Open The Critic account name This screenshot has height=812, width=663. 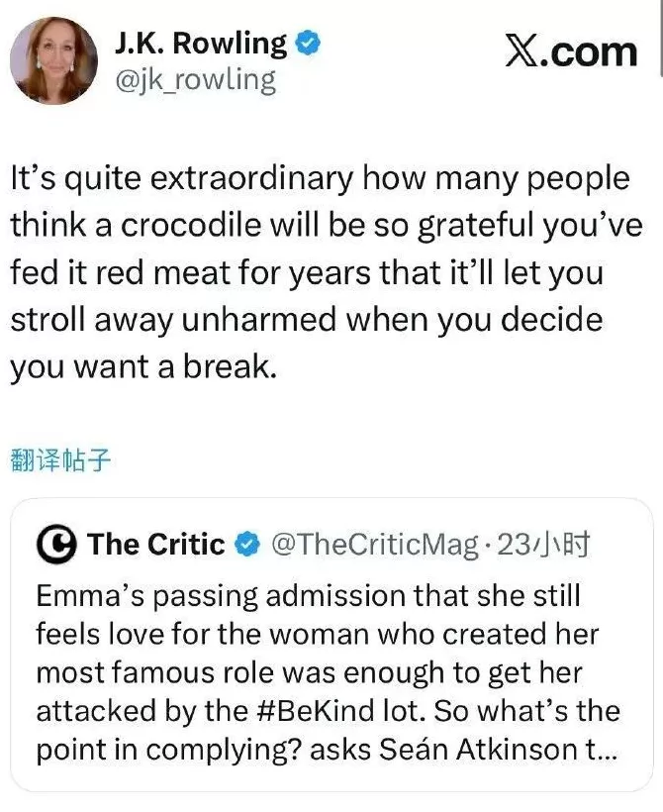(x=155, y=544)
